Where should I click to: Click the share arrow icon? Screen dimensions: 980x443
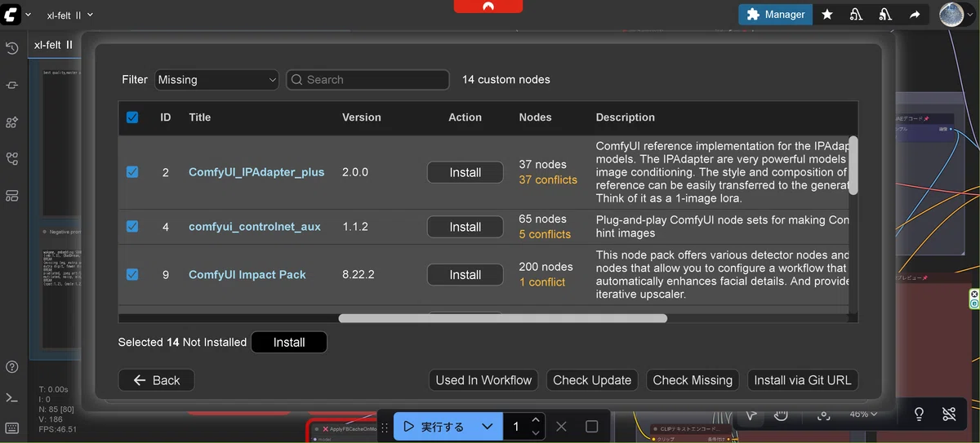(915, 15)
